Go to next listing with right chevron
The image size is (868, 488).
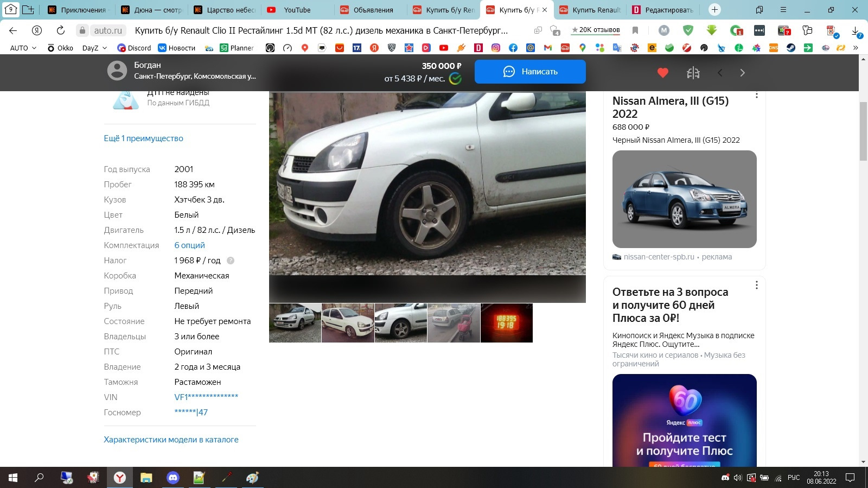point(743,73)
